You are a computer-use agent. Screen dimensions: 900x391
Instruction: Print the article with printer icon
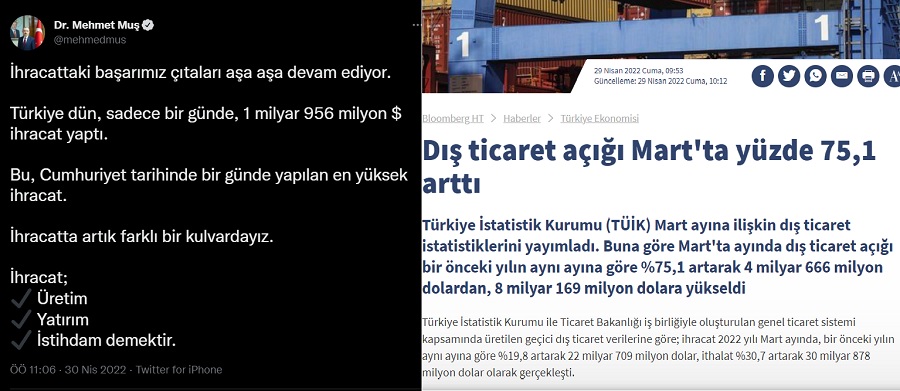click(x=868, y=76)
